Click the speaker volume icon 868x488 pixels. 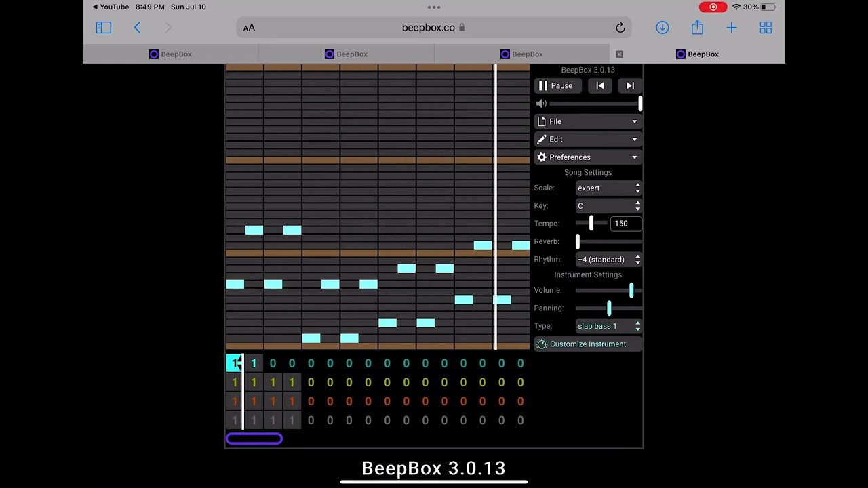click(x=540, y=104)
